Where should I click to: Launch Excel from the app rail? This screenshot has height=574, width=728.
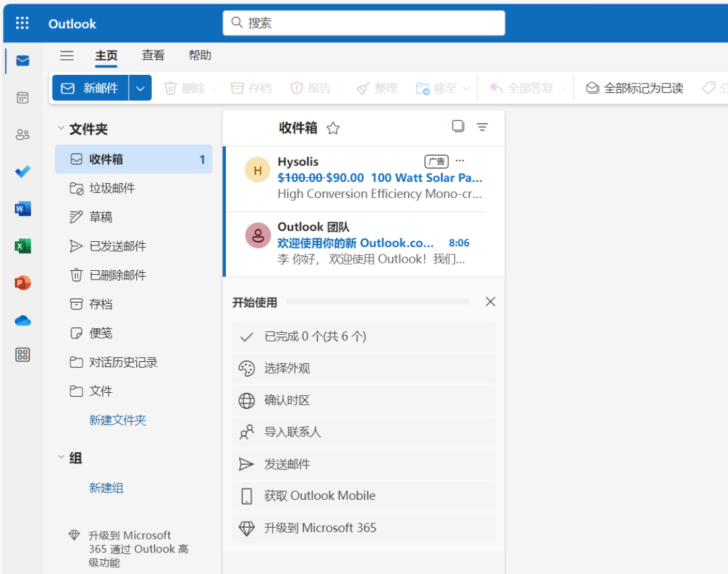pos(22,246)
